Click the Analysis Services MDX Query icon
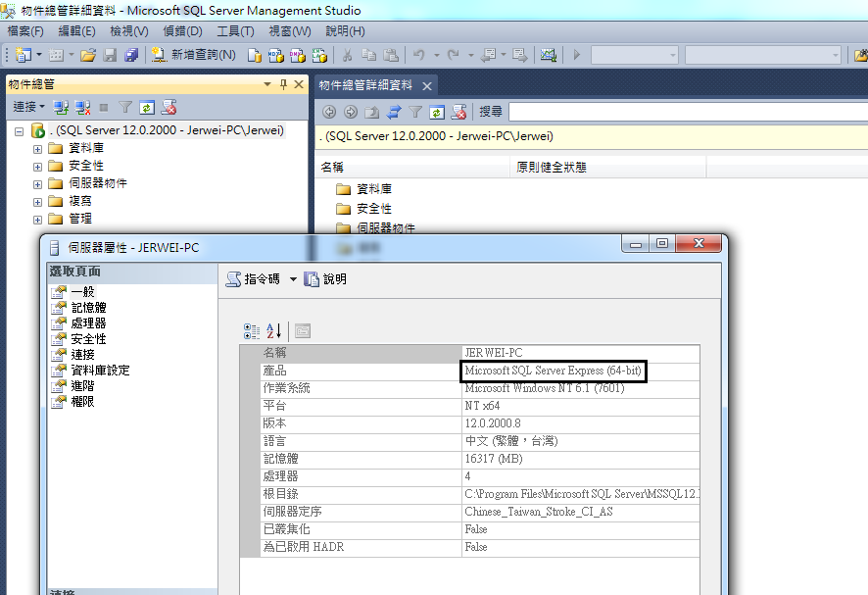This screenshot has width=868, height=595. pyautogui.click(x=275, y=55)
